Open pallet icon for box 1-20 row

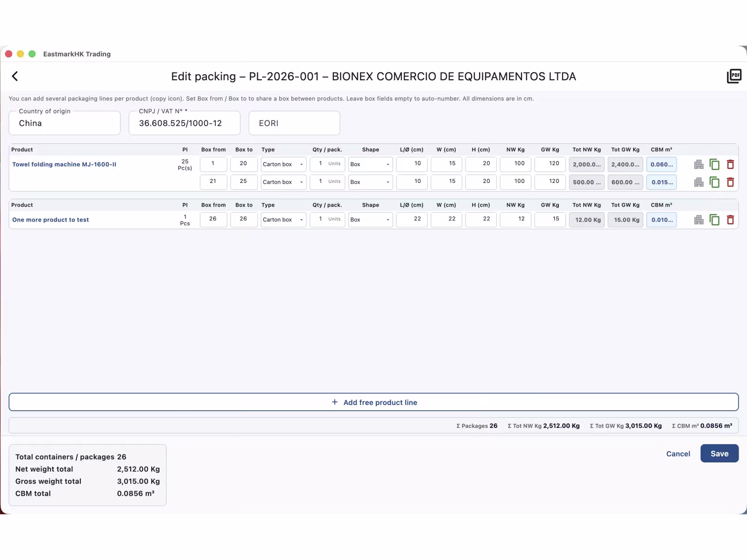point(698,164)
